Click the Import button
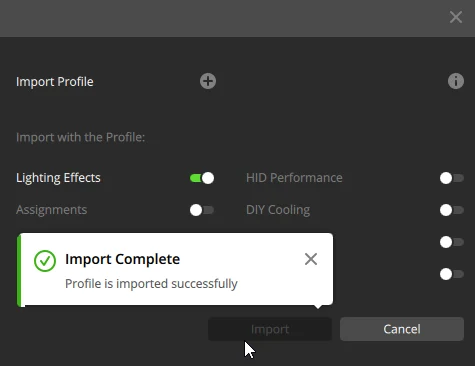The image size is (475, 366). (x=270, y=329)
